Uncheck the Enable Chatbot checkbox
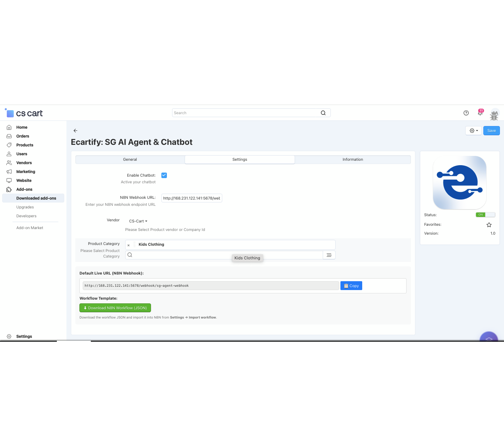This screenshot has width=504, height=446. pyautogui.click(x=164, y=176)
